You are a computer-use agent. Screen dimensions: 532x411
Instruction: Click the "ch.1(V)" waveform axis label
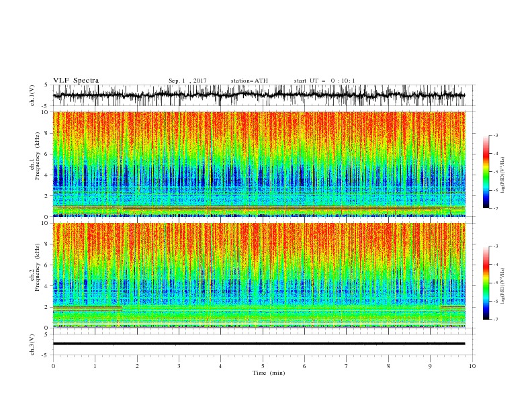point(32,95)
